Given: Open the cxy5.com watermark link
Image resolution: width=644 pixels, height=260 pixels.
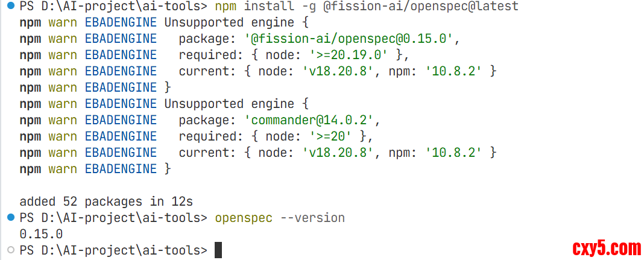Looking at the screenshot, I should [606, 247].
